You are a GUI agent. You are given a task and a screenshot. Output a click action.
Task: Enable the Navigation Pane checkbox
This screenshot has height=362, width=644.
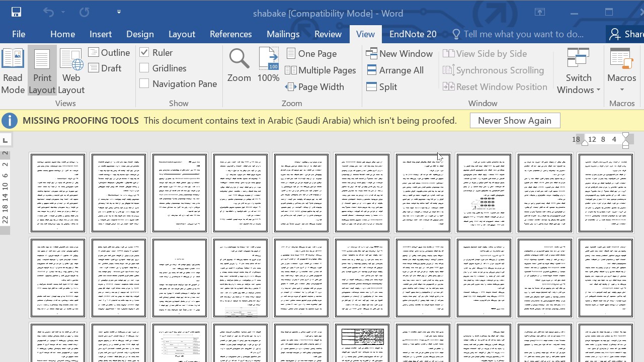(144, 83)
